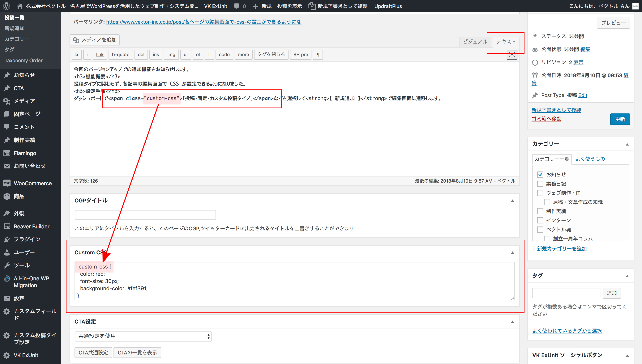The height and width of the screenshot is (364, 642).
Task: Open the comments bubble icon
Action: 236,6
